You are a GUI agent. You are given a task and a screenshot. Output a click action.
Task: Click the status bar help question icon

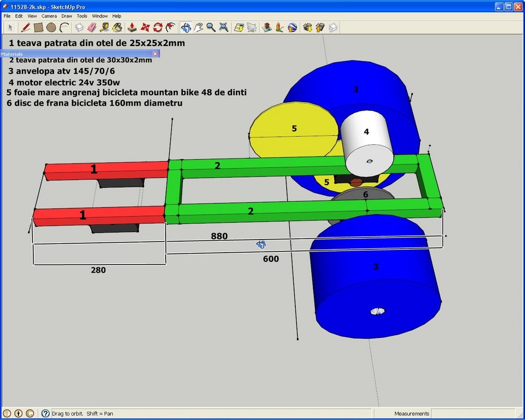click(45, 413)
